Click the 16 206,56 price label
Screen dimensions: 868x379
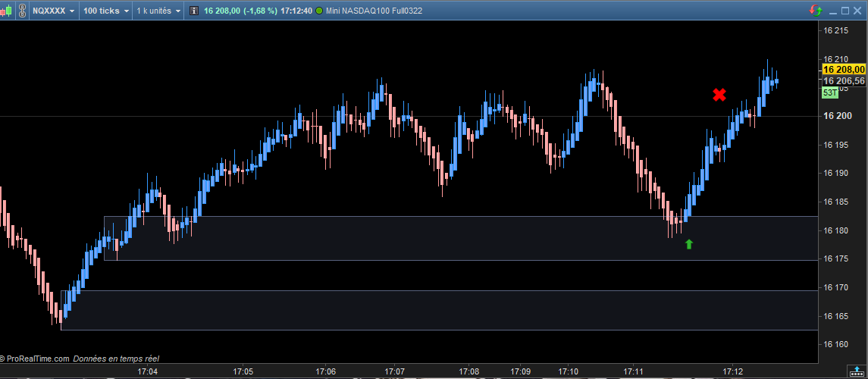(843, 81)
